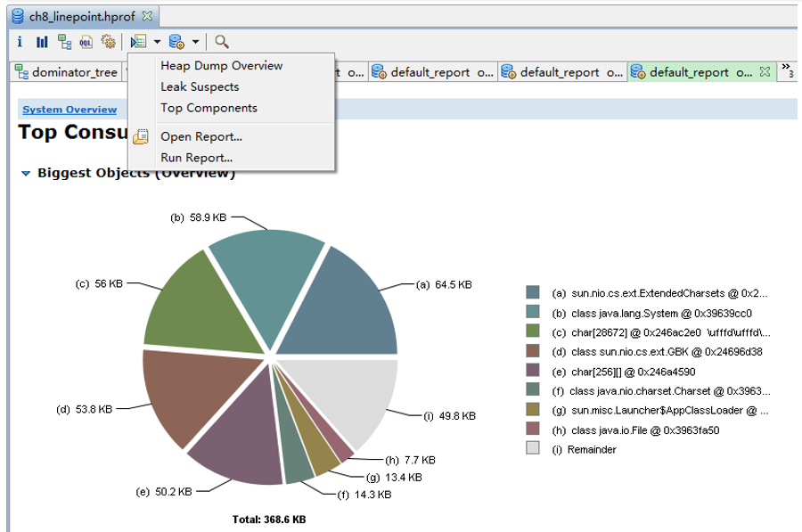Choose Run Report... from the menu
Image resolution: width=802 pixels, height=532 pixels.
(x=197, y=158)
